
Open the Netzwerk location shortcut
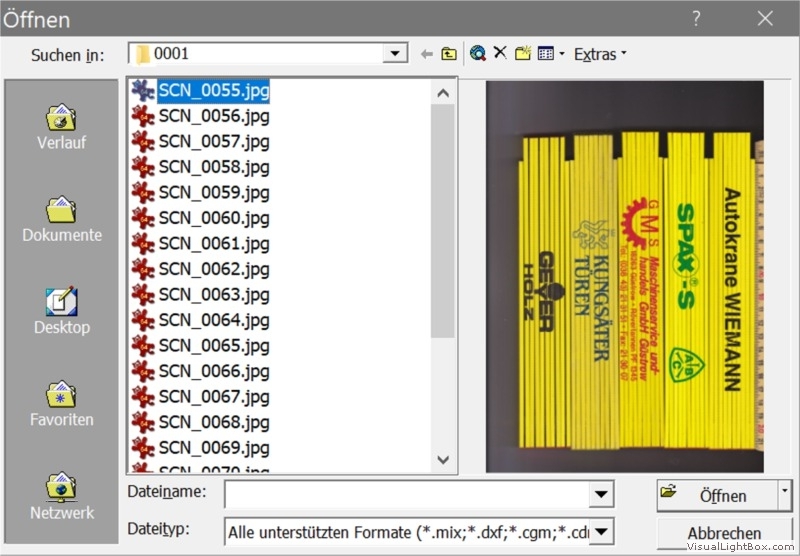[62, 496]
